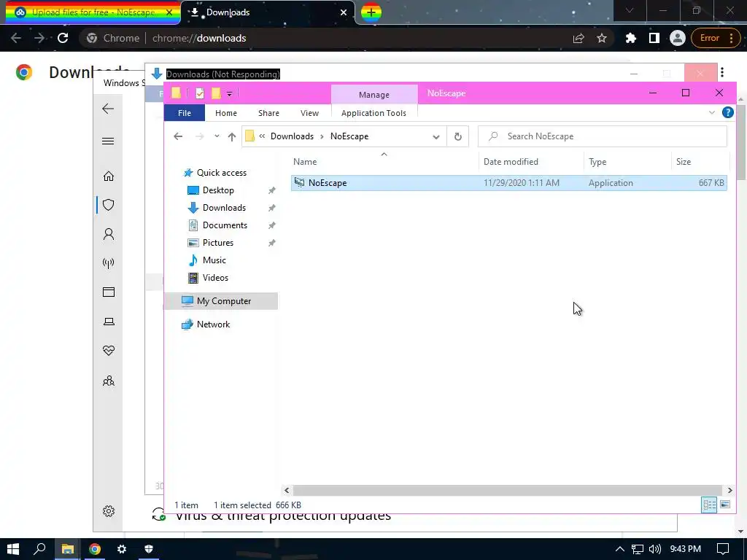Open a new Chrome tab
Viewport: 747px width, 560px height.
tap(371, 12)
